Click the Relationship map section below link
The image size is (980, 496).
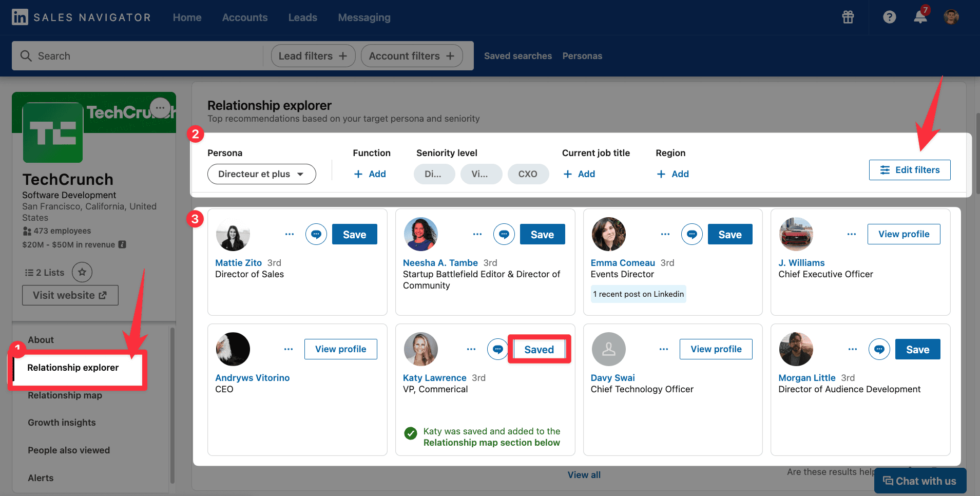(492, 443)
